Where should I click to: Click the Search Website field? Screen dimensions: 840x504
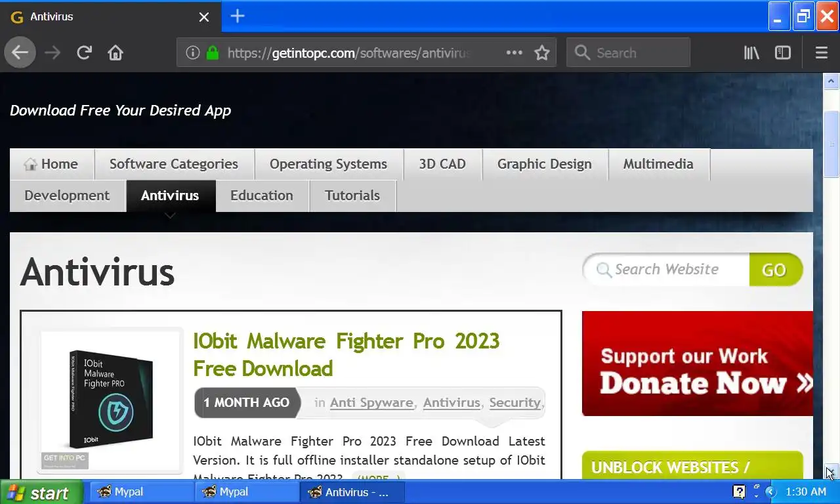667,270
